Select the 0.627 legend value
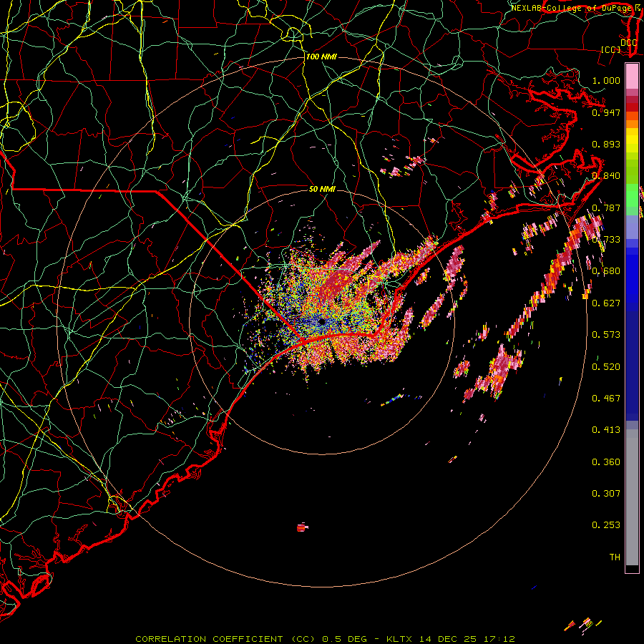This screenshot has height=644, width=644. 606,303
